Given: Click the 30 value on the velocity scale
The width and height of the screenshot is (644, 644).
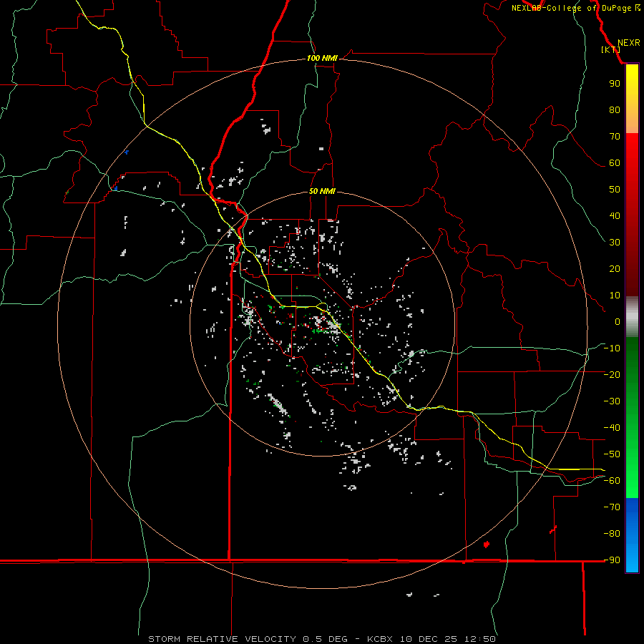Looking at the screenshot, I should [x=615, y=243].
